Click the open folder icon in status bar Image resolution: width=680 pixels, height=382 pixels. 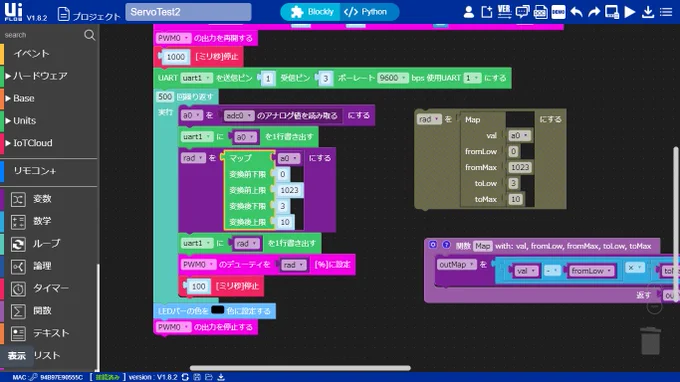(x=209, y=377)
